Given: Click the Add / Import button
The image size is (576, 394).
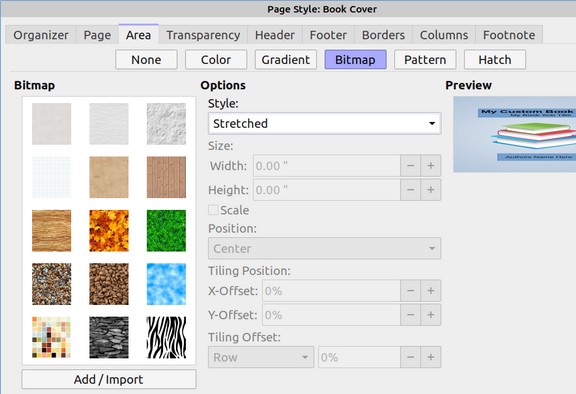Looking at the screenshot, I should pyautogui.click(x=109, y=379).
